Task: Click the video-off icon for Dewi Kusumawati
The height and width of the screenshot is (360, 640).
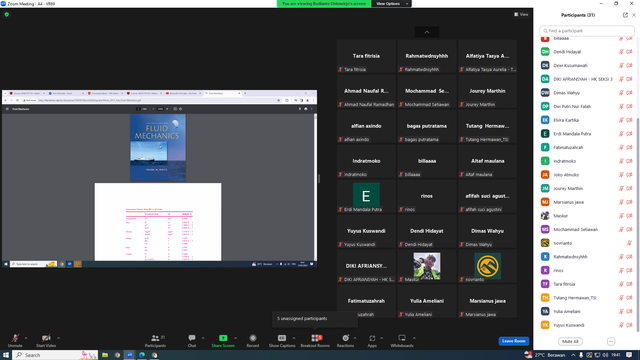Action: click(x=629, y=65)
